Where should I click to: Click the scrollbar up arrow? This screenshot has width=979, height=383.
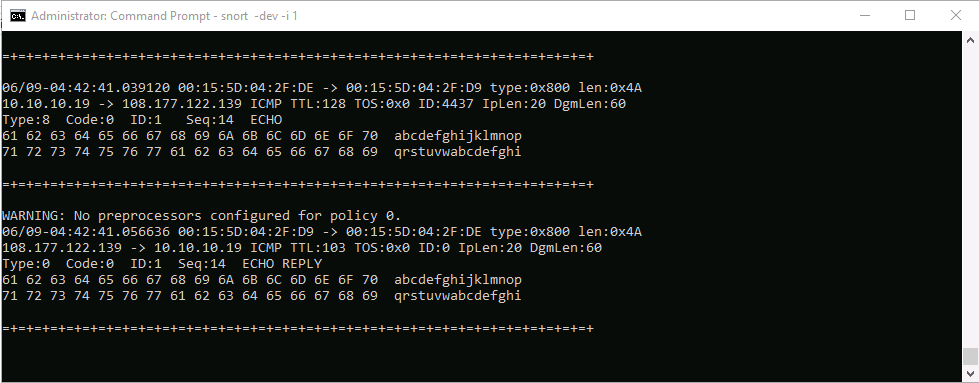[970, 39]
